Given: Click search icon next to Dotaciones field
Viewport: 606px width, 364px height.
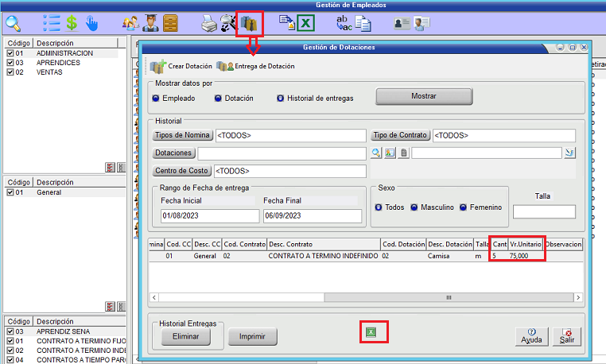Looking at the screenshot, I should point(377,153).
